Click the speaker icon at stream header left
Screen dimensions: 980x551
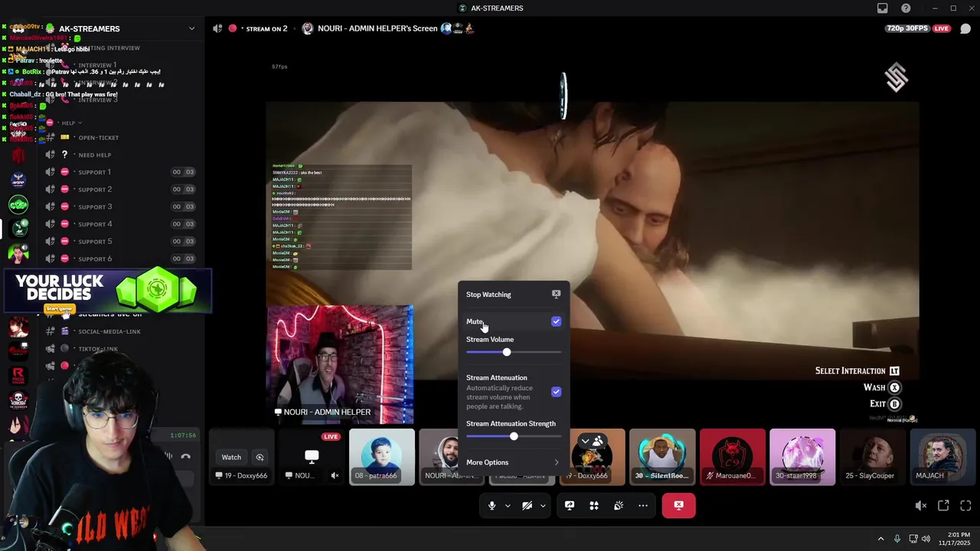(x=217, y=28)
